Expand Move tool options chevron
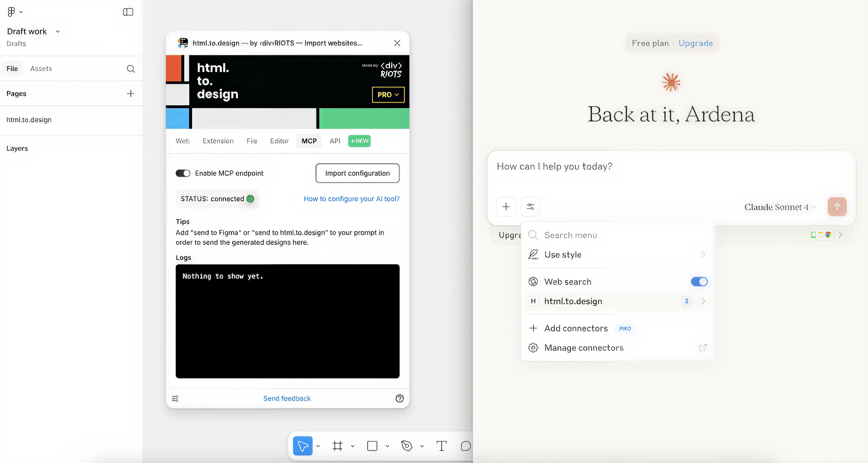The height and width of the screenshot is (463, 868). coord(318,446)
